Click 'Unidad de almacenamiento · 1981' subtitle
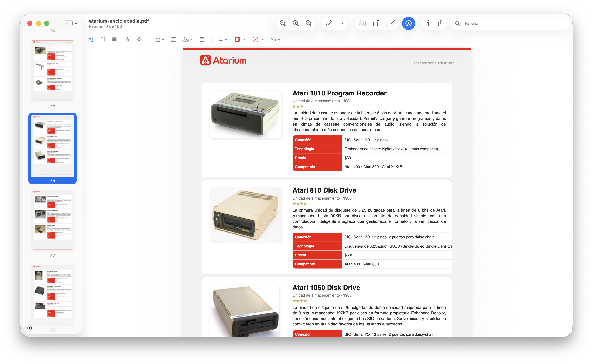The height and width of the screenshot is (364, 593). click(x=322, y=101)
